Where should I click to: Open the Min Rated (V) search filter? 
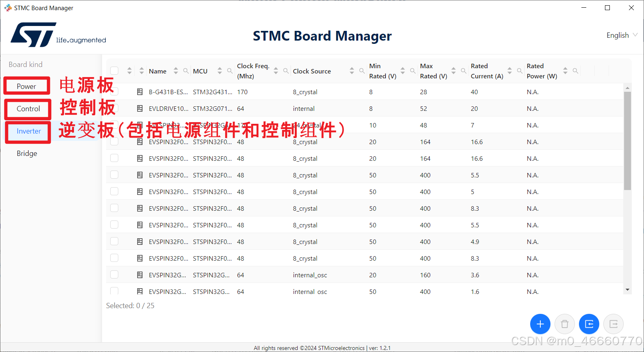click(x=413, y=71)
